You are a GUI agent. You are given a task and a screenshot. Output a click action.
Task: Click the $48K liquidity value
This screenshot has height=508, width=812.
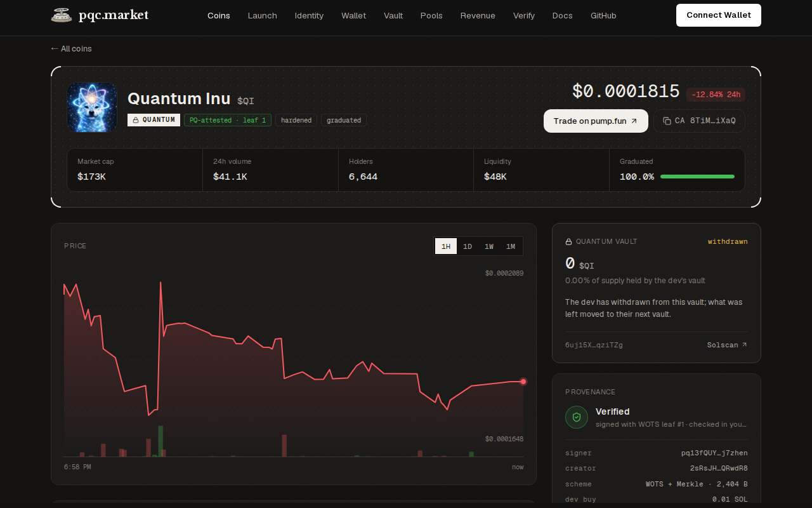pyautogui.click(x=495, y=177)
